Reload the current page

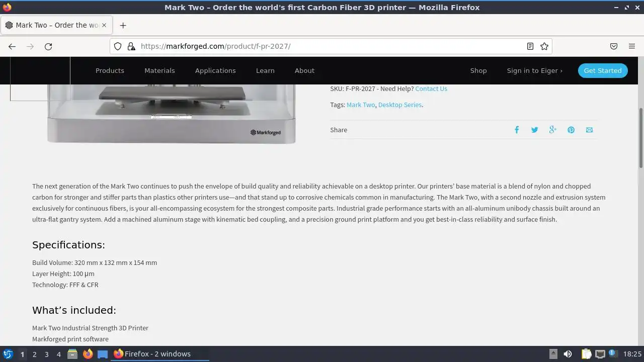(48, 46)
